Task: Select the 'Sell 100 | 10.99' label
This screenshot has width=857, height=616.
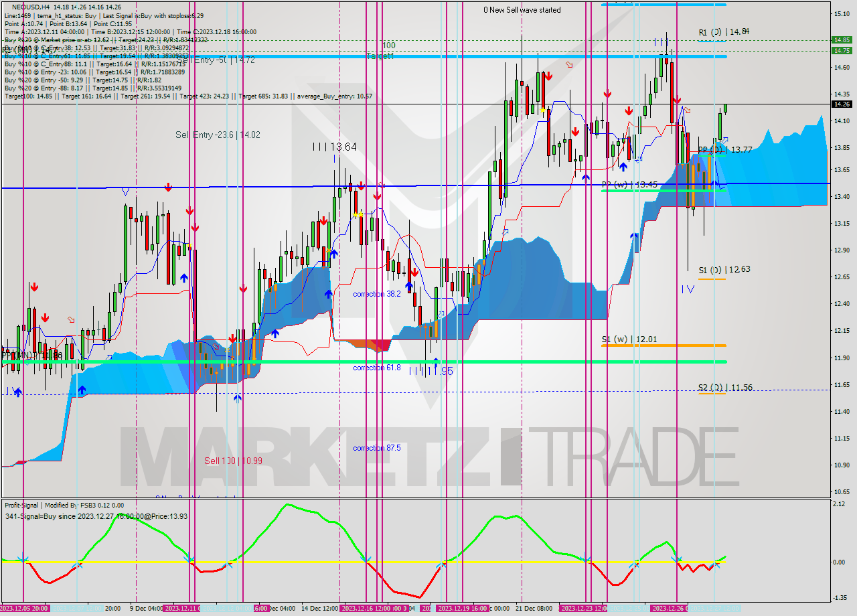Action: pos(233,461)
